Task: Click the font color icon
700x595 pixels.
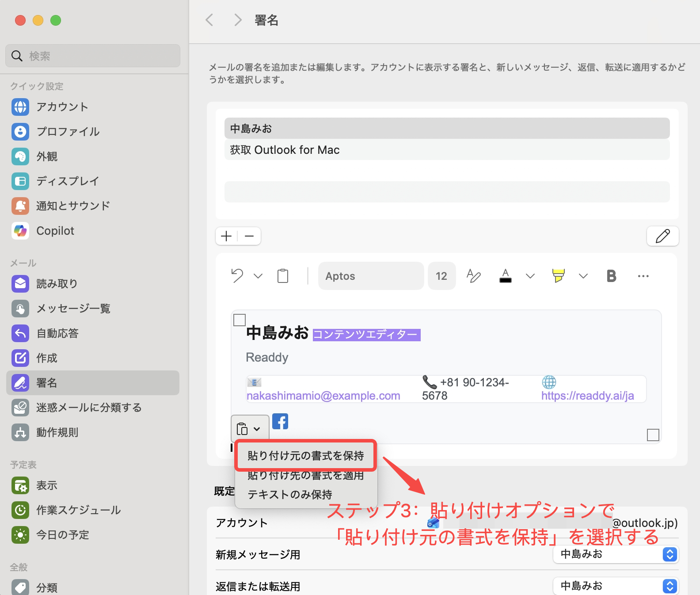Action: point(506,276)
